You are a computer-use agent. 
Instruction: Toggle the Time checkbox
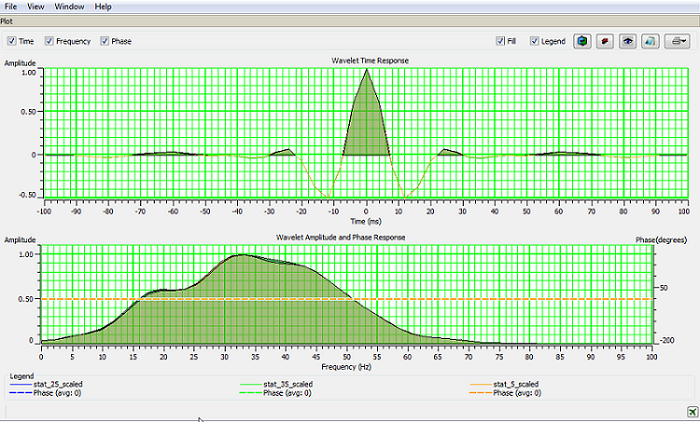[x=12, y=41]
